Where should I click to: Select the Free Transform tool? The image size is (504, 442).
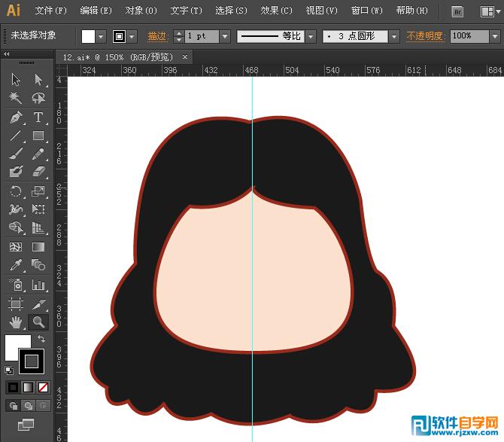tap(38, 209)
